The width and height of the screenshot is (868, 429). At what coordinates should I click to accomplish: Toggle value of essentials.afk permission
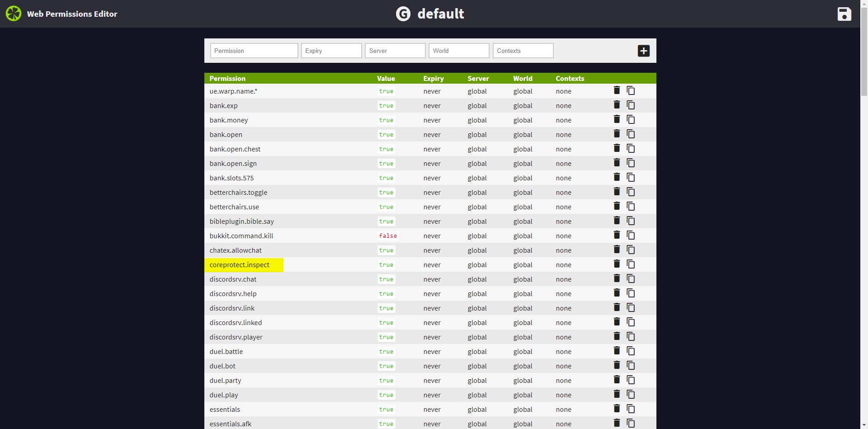[x=386, y=424]
